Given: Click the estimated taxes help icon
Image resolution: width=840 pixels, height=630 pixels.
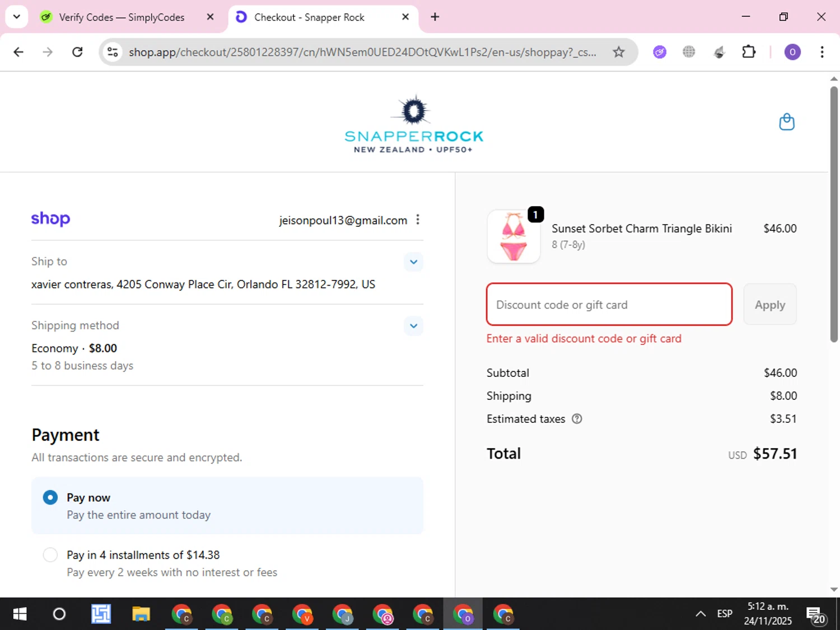Looking at the screenshot, I should coord(577,419).
